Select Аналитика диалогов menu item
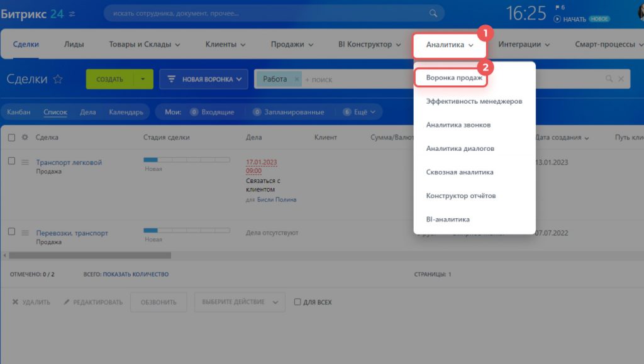 tap(460, 148)
